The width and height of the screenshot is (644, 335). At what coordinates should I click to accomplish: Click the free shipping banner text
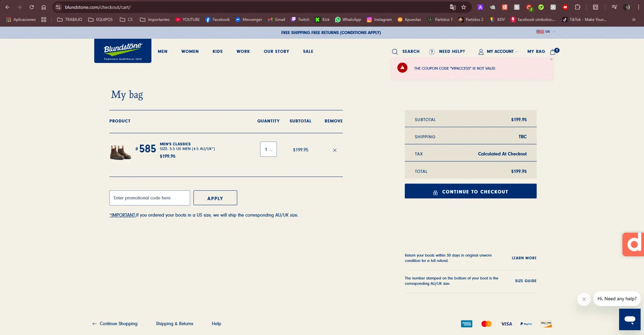click(331, 33)
